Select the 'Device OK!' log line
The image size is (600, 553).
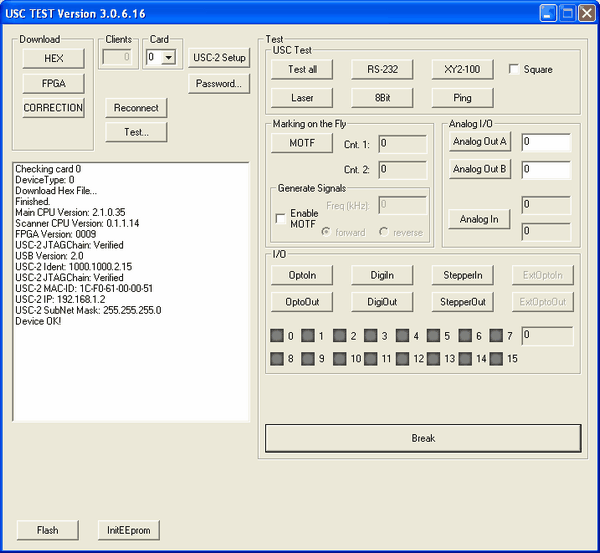pos(38,321)
